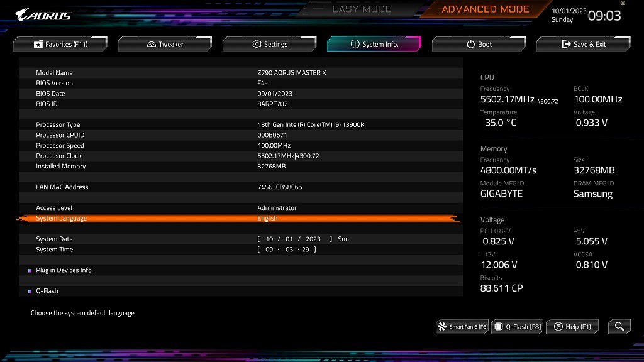Click Processor Clock value 5502.17MHz|4300.72
The image size is (644, 362).
click(x=288, y=156)
